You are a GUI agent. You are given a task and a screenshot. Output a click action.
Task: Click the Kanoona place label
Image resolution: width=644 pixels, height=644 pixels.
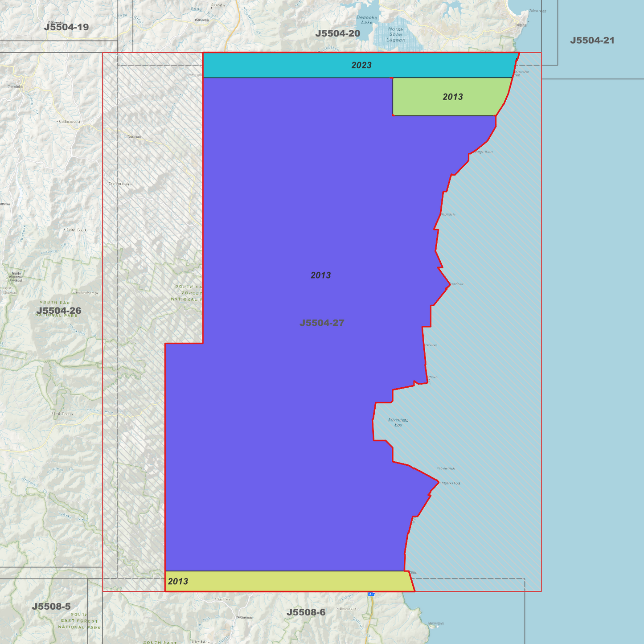[x=202, y=20]
